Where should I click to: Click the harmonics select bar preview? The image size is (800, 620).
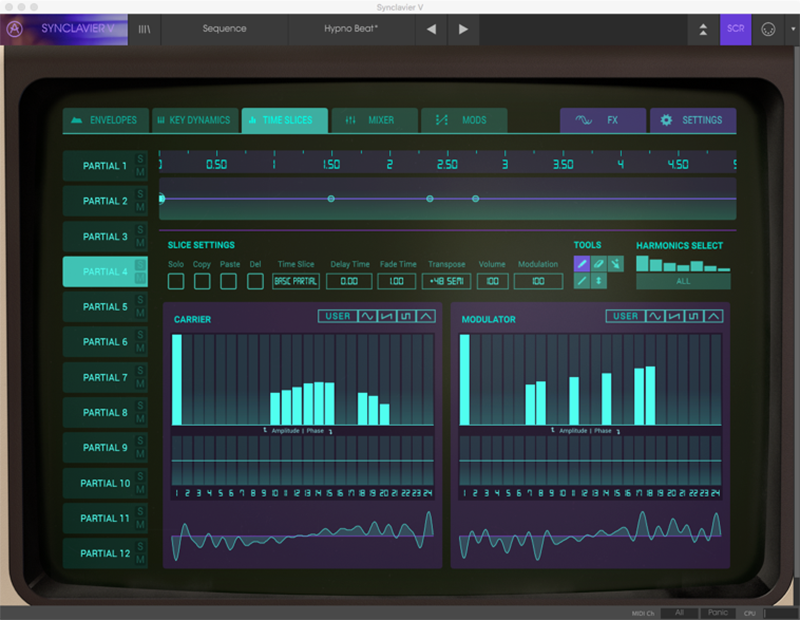[x=683, y=263]
